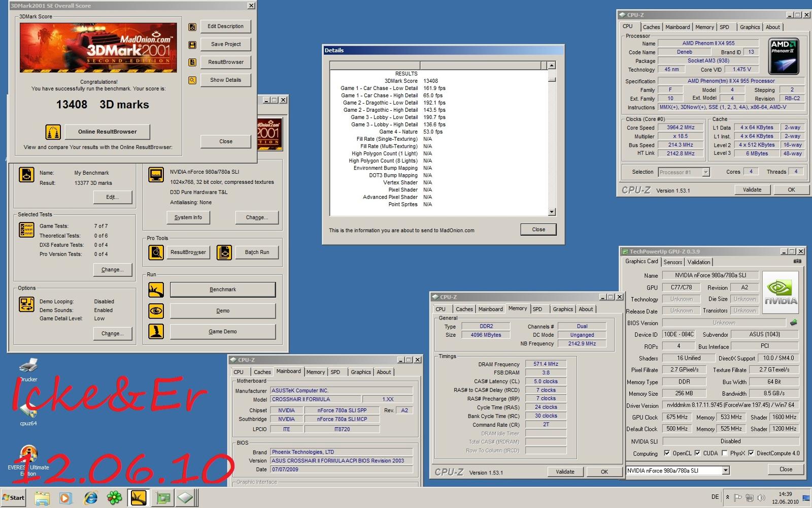Click the Benchmark run icon in 3DMark
This screenshot has width=812, height=508.
tap(156, 290)
